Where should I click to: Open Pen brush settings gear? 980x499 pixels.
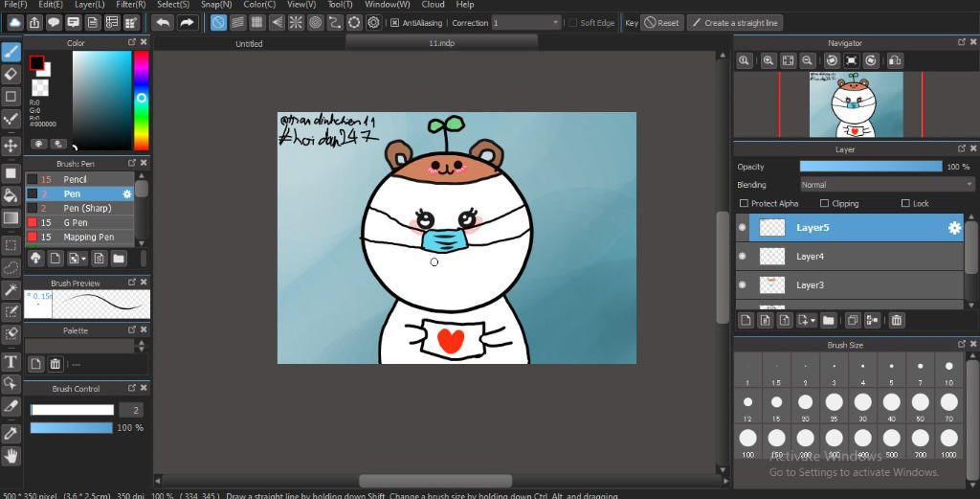[x=127, y=193]
